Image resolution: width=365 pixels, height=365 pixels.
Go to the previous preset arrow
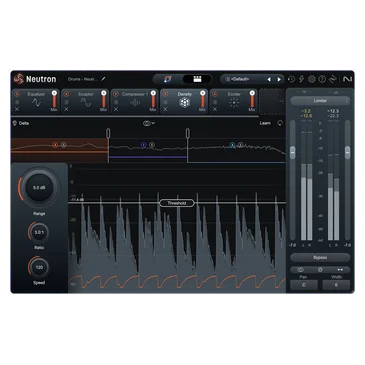tap(269, 79)
